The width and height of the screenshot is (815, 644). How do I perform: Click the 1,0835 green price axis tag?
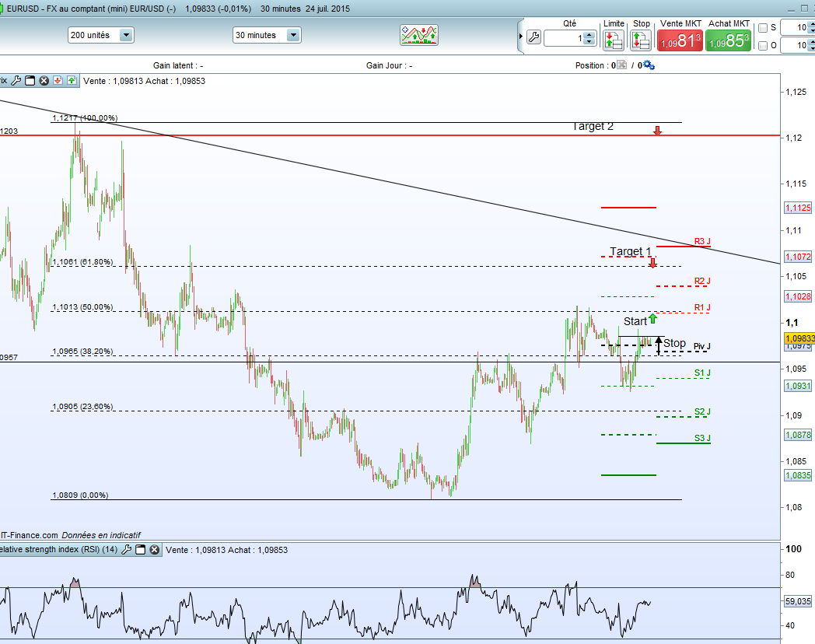click(x=798, y=475)
